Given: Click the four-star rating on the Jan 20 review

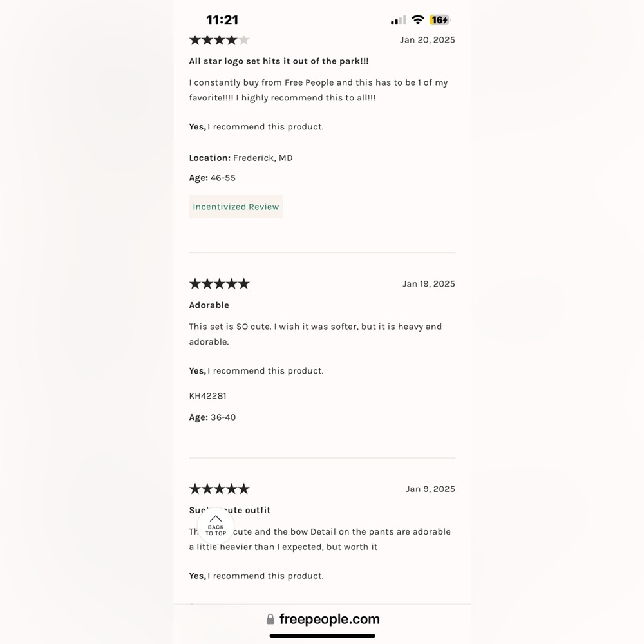Looking at the screenshot, I should point(219,40).
